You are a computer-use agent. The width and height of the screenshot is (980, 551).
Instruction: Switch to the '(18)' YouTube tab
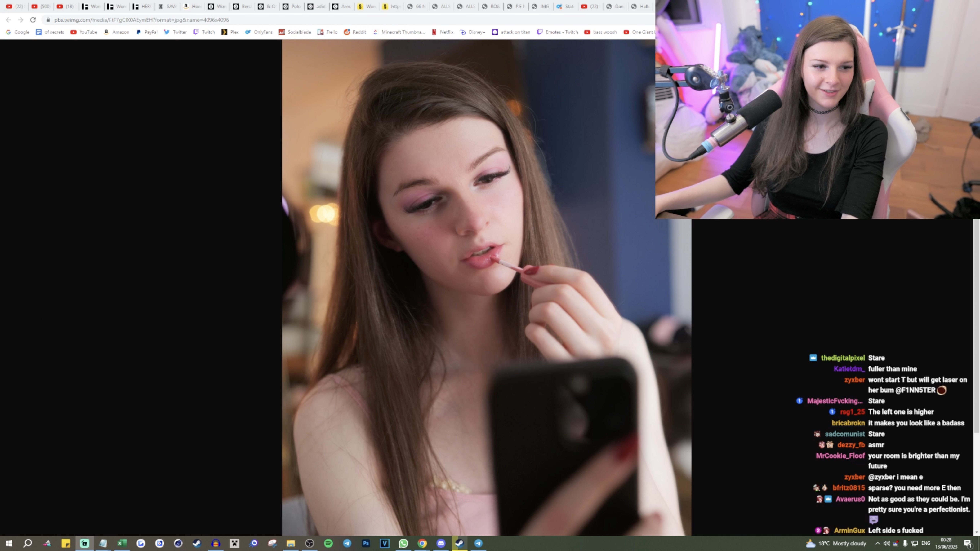tap(65, 6)
